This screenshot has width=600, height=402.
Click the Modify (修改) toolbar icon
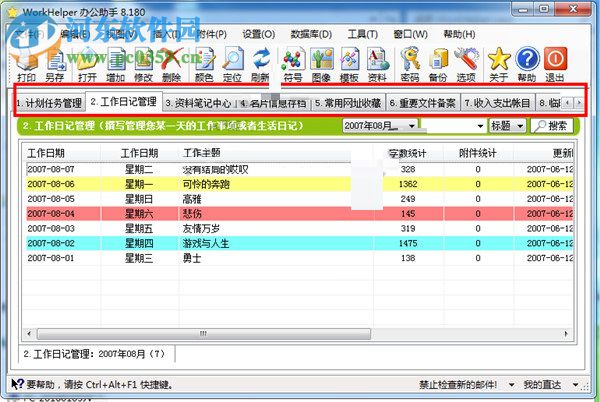(143, 65)
